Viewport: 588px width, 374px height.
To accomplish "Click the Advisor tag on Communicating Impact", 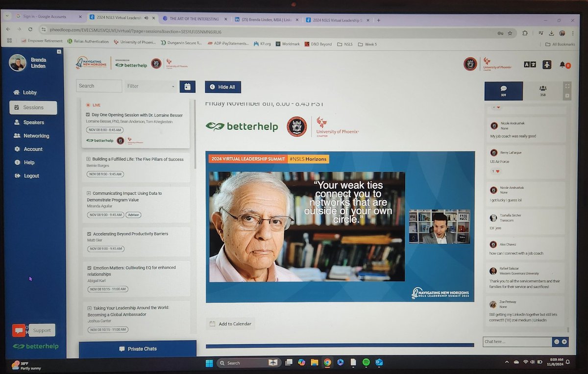I will click(133, 215).
